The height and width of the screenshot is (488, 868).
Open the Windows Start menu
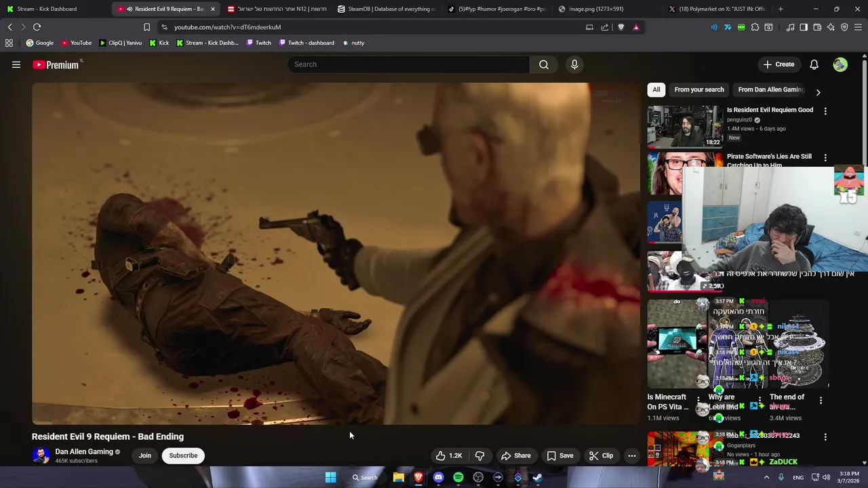[330, 477]
